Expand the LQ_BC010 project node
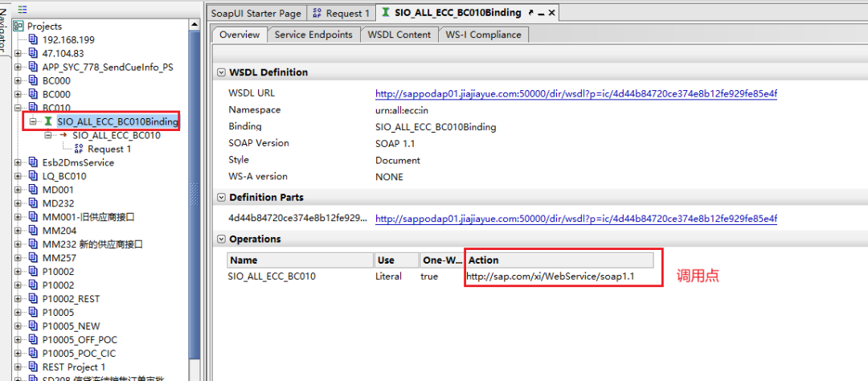 pyautogui.click(x=18, y=176)
